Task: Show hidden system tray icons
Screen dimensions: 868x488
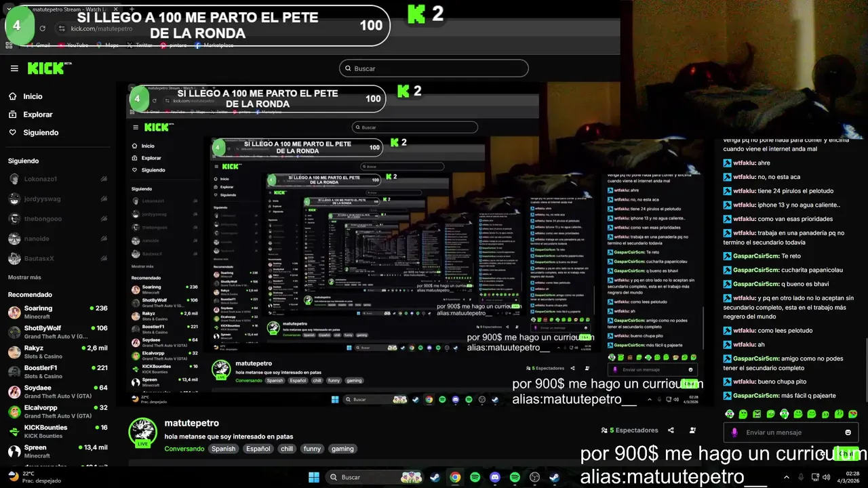Action: 787,477
